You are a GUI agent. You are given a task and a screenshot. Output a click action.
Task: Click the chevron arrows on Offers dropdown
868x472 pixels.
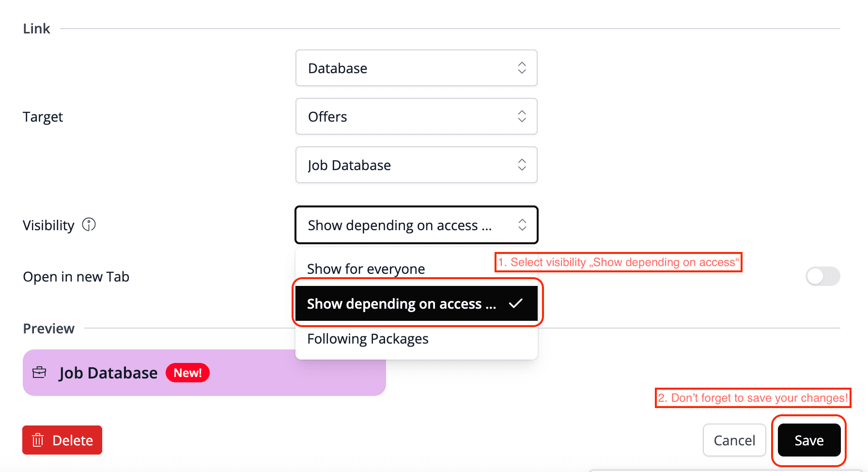pos(522,116)
